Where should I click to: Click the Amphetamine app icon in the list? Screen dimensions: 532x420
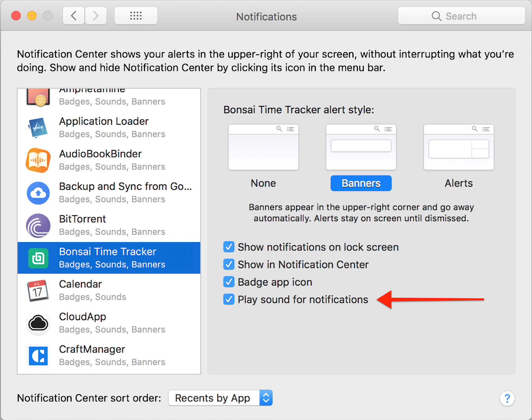pos(38,97)
